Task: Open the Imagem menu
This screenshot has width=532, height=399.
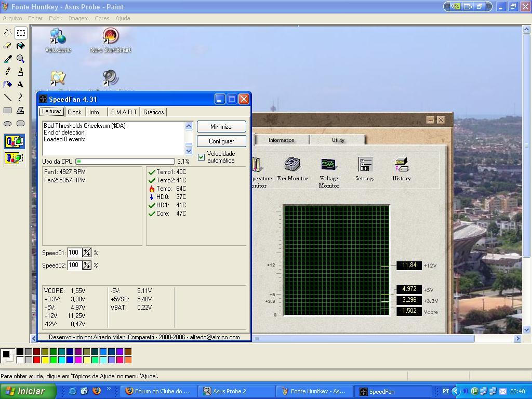Action: pyautogui.click(x=78, y=18)
